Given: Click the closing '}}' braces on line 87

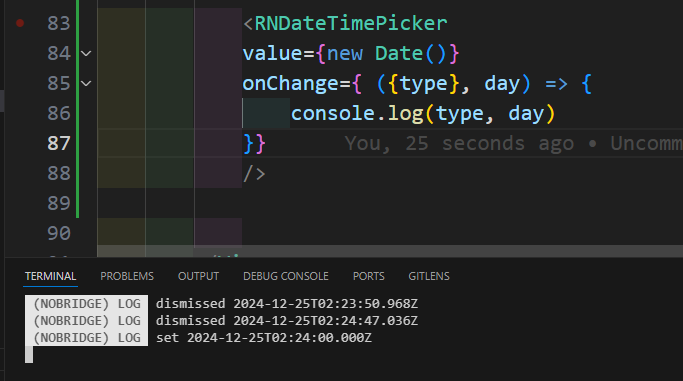Looking at the screenshot, I should point(254,143).
